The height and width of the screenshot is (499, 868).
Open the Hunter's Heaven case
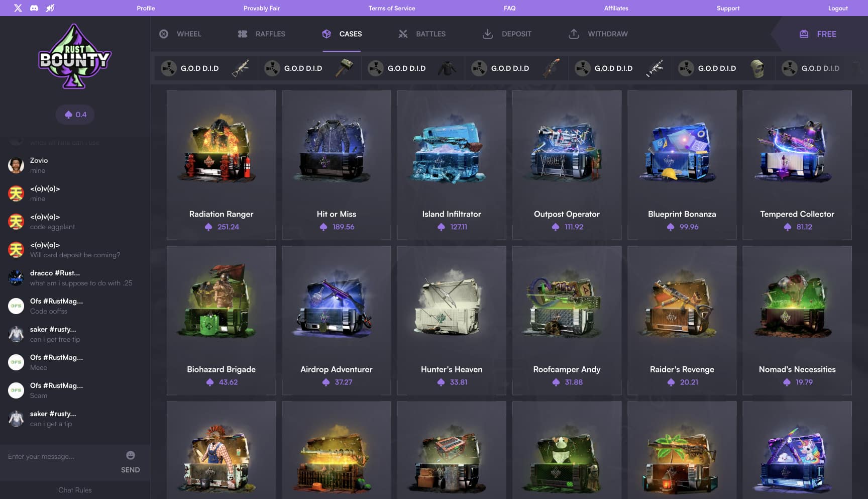coord(452,320)
